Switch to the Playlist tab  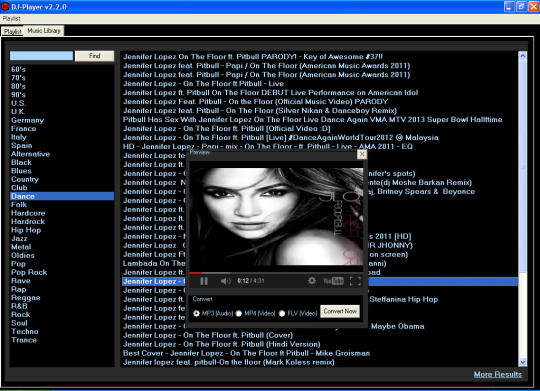point(12,31)
